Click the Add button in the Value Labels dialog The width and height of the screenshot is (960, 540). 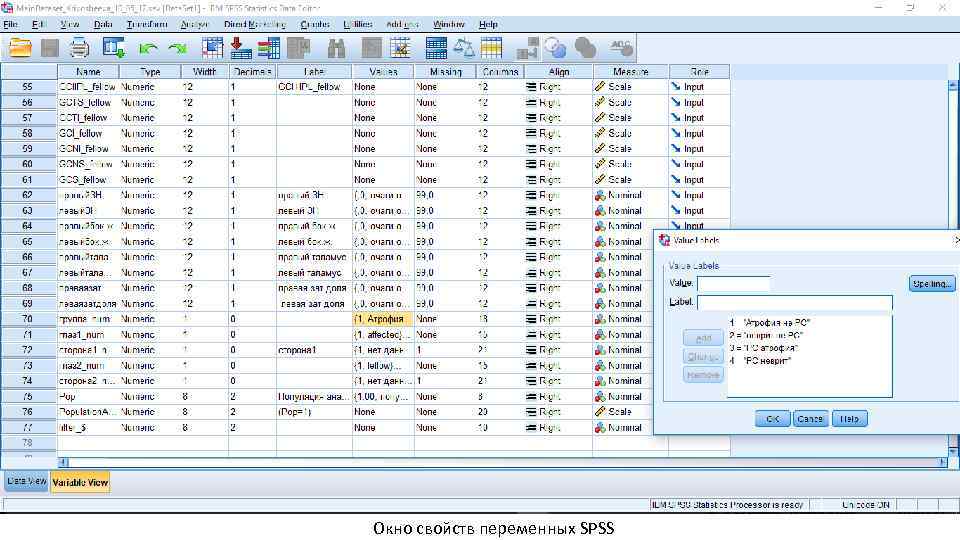coord(703,338)
